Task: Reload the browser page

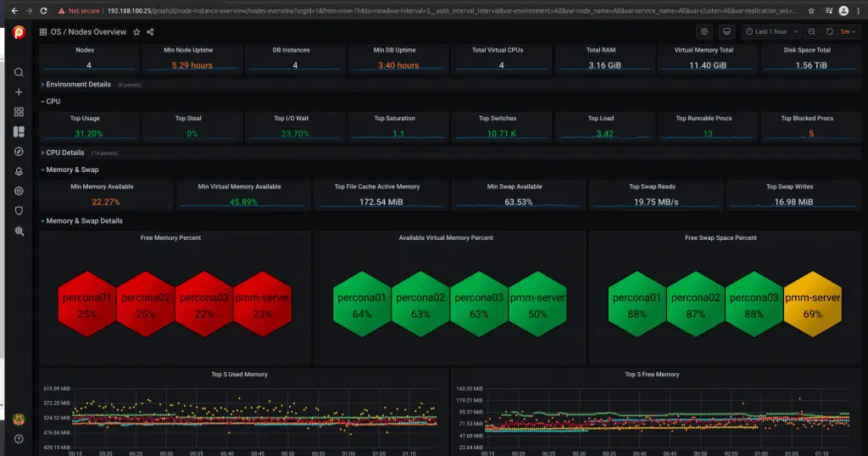Action: [x=44, y=10]
